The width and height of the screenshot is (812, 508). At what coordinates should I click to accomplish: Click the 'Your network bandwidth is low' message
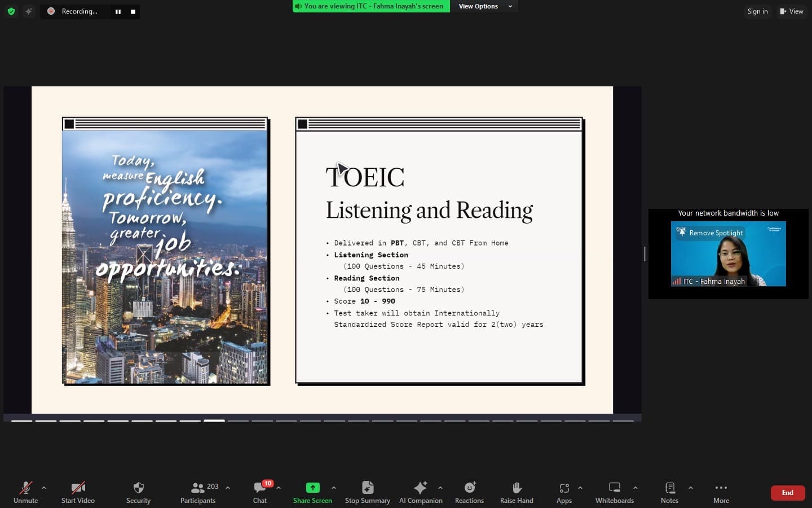point(728,213)
